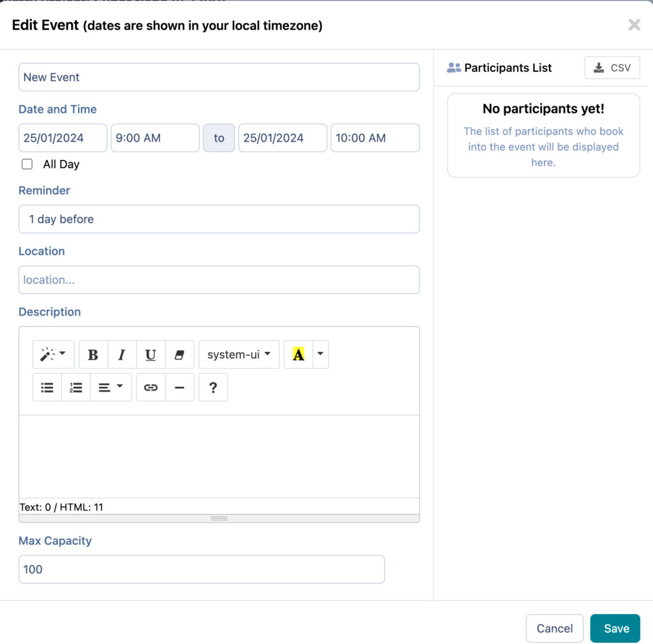
Task: Insert an unordered bullet list
Action: 47,387
